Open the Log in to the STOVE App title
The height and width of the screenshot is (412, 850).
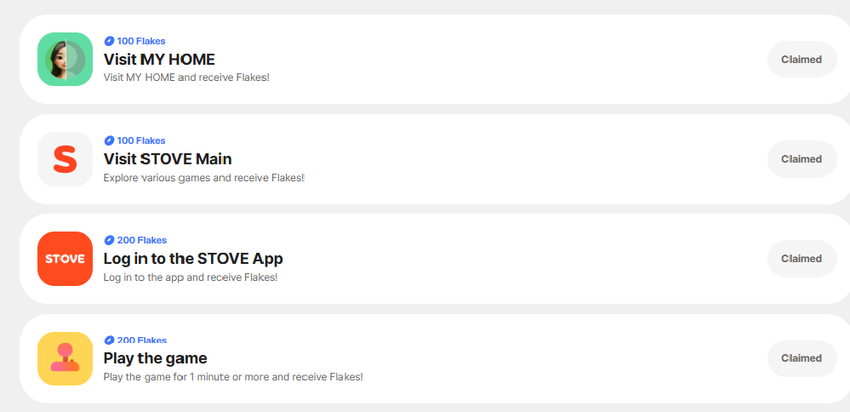click(x=193, y=258)
